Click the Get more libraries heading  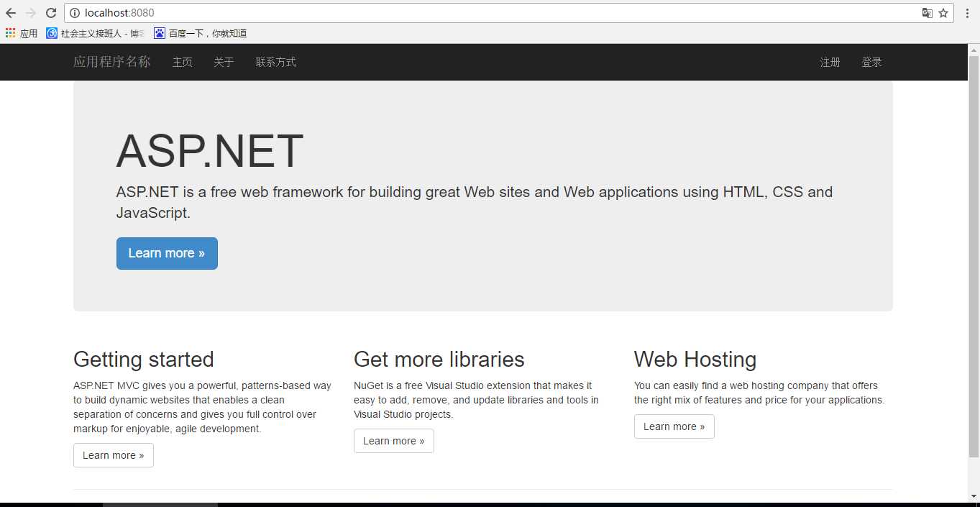(x=439, y=360)
